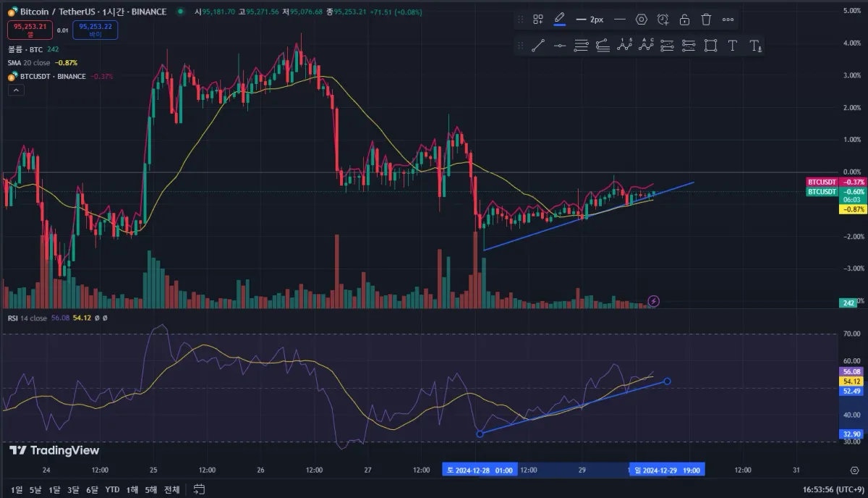Click the red sell price button 95,253.21
This screenshot has height=498, width=868.
[x=30, y=30]
